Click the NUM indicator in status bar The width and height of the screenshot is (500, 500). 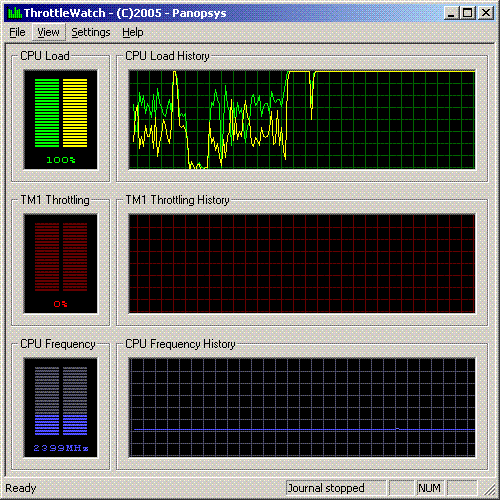coord(429,488)
